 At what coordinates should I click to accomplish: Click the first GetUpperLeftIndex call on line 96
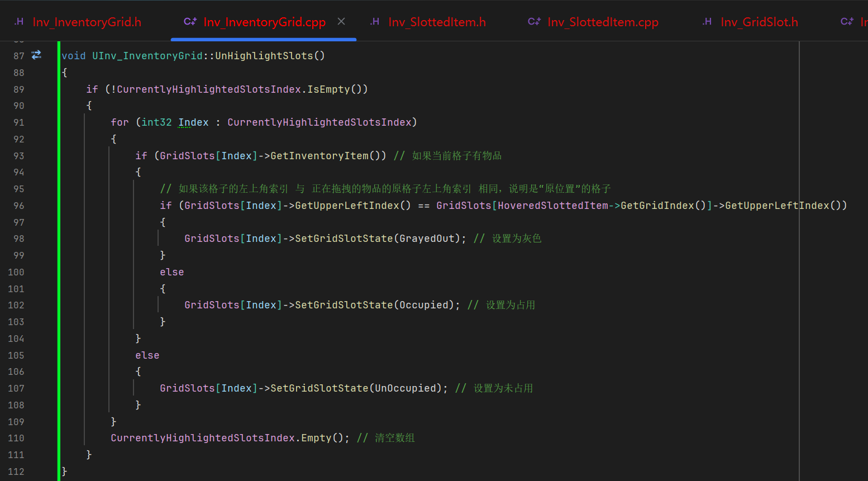click(x=347, y=206)
